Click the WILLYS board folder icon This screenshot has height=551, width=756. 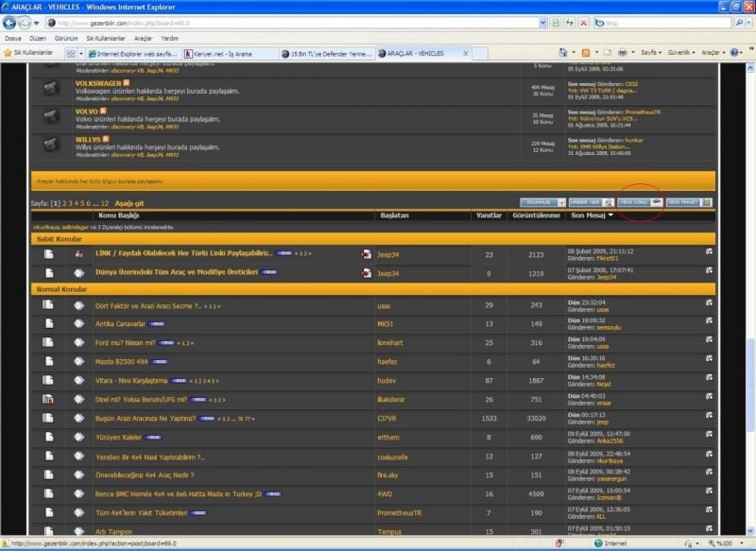point(51,144)
